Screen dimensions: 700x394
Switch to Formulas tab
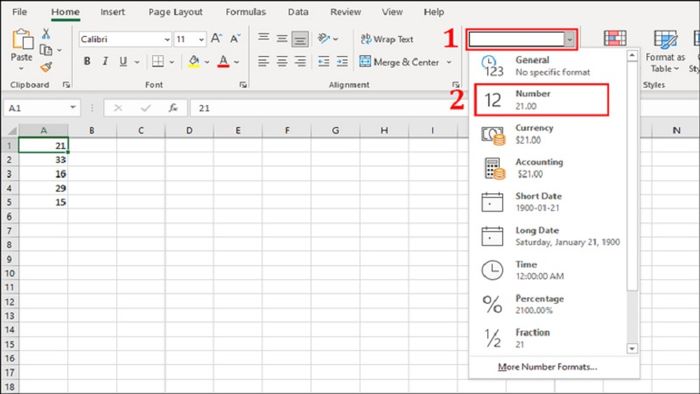pos(246,12)
